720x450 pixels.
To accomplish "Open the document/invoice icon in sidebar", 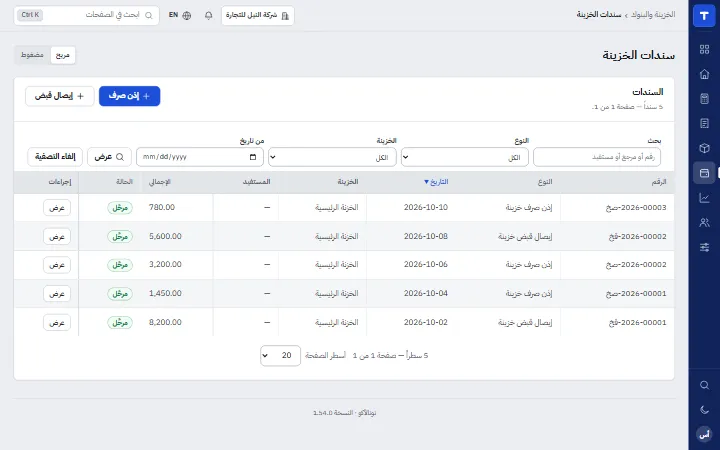I will (x=704, y=124).
